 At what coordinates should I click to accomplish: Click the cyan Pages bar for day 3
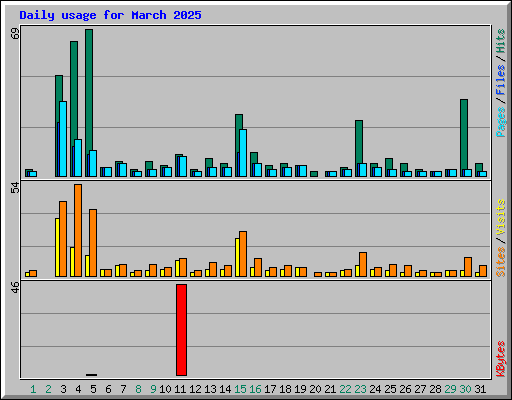63,139
